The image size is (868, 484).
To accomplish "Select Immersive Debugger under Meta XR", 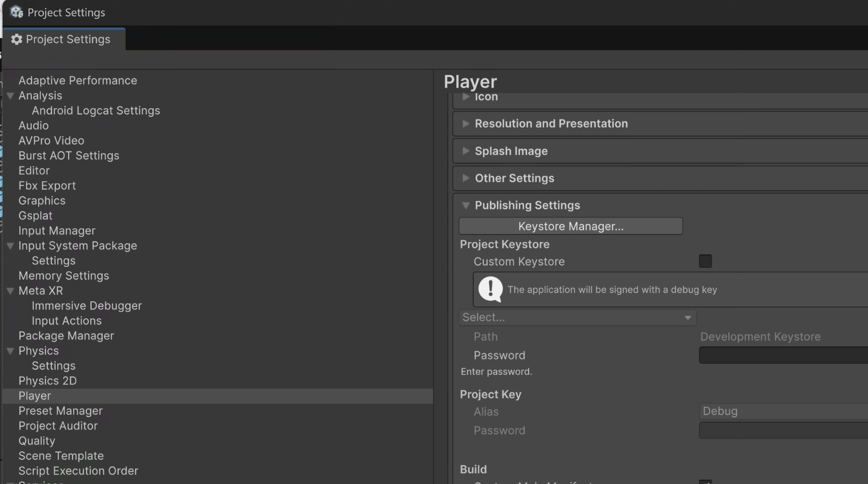I will (86, 306).
